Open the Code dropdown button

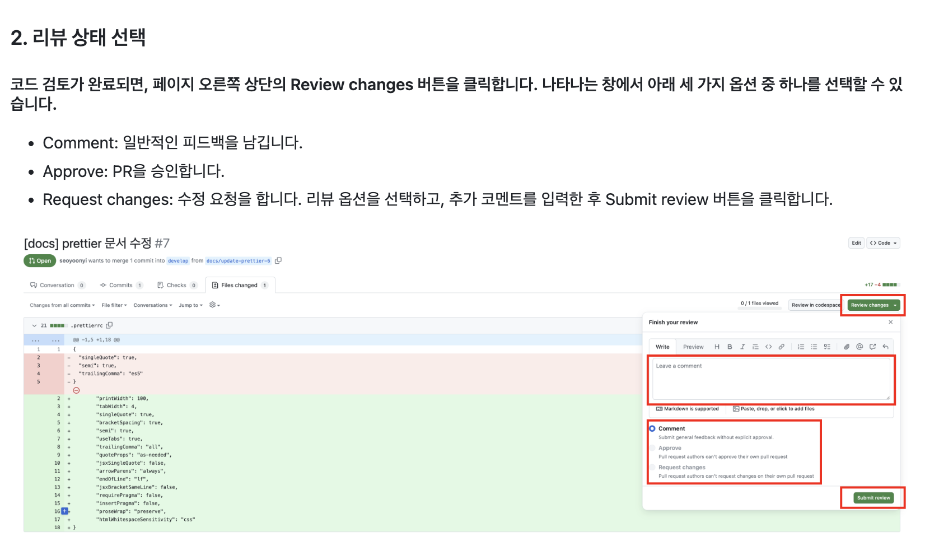click(883, 243)
